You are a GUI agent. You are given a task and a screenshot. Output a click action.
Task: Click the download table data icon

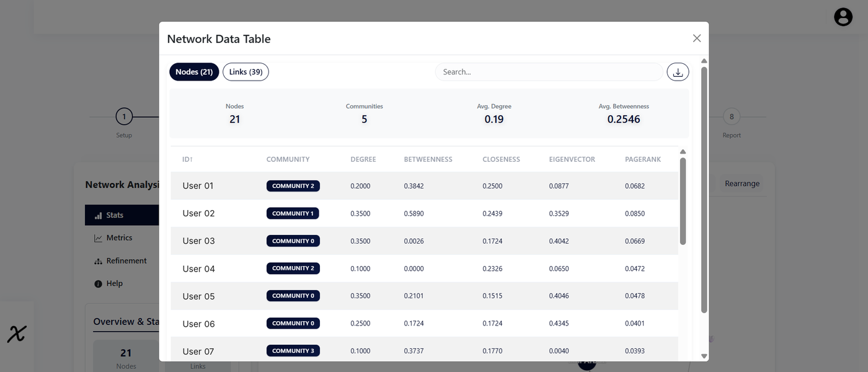(678, 72)
